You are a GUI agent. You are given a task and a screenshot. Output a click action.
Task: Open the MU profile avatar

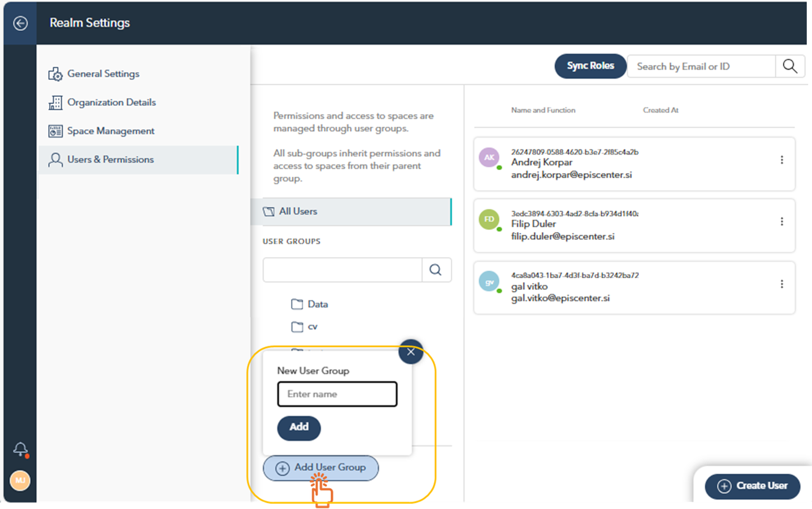point(20,480)
